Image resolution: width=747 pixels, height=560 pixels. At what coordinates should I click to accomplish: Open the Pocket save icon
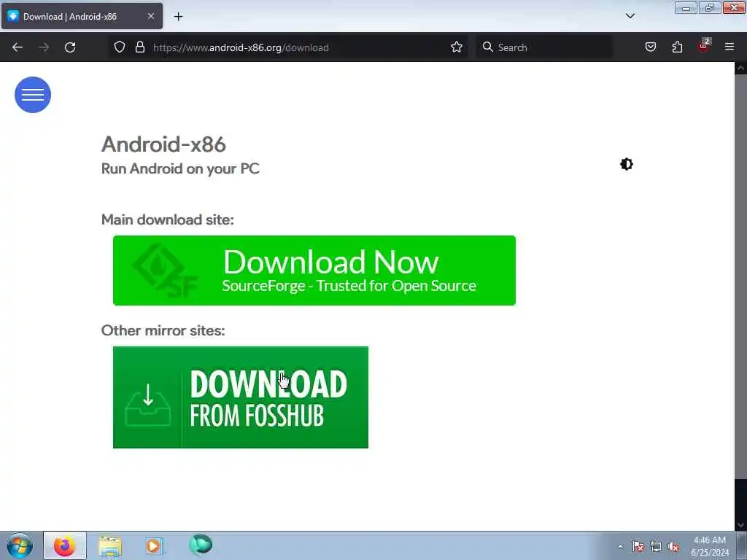pyautogui.click(x=651, y=47)
